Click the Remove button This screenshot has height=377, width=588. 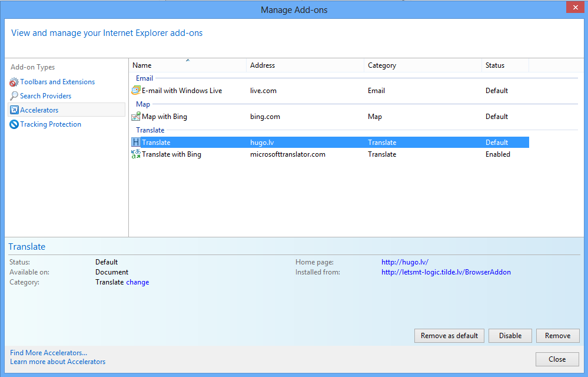[557, 336]
